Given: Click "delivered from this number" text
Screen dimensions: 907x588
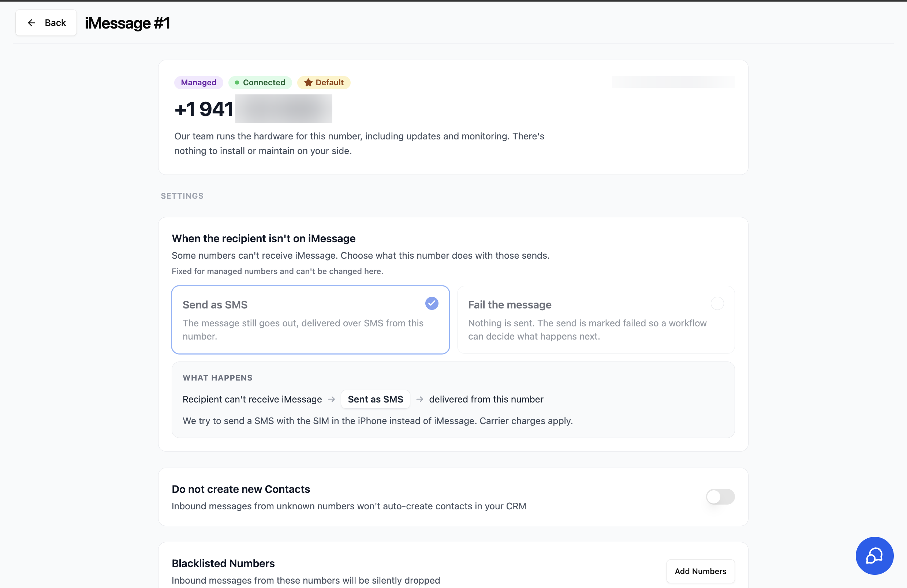Looking at the screenshot, I should [486, 399].
